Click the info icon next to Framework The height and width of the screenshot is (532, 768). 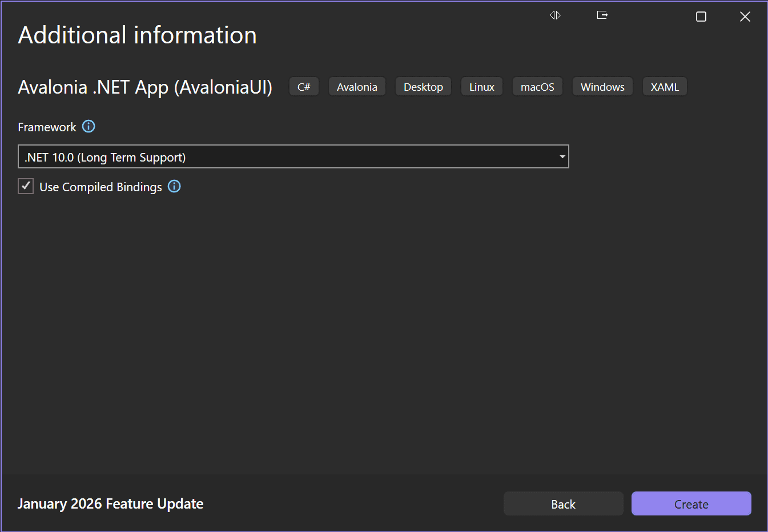click(x=89, y=126)
